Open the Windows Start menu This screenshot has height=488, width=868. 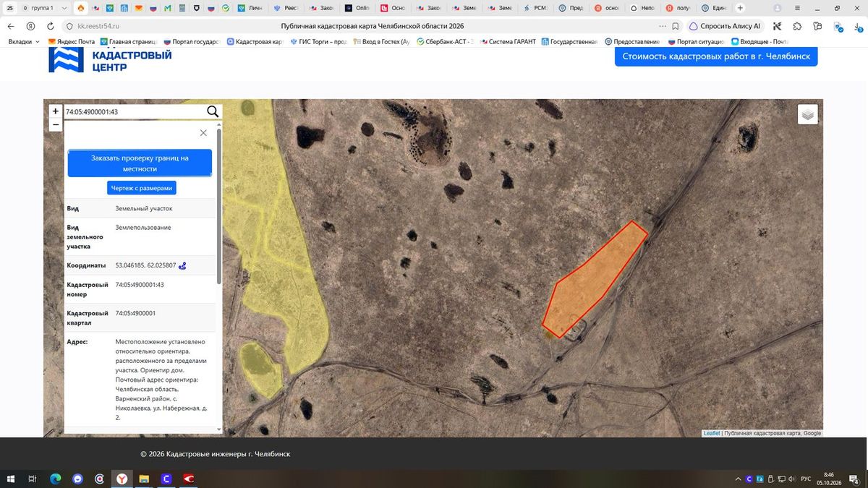11,479
